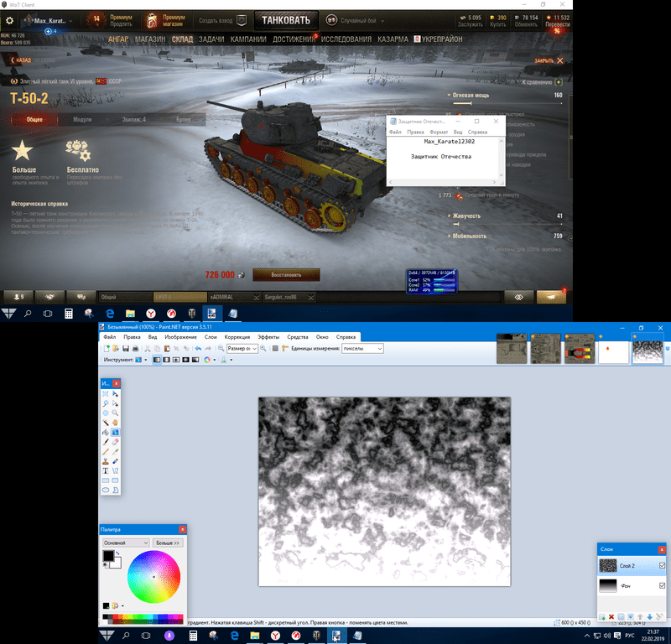Select the Move Selected Pixels tool
671x644 pixels.
click(x=115, y=393)
